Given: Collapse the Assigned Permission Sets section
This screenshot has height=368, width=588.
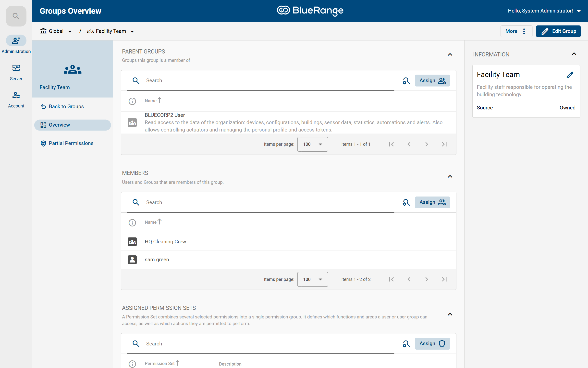Looking at the screenshot, I should [x=450, y=314].
